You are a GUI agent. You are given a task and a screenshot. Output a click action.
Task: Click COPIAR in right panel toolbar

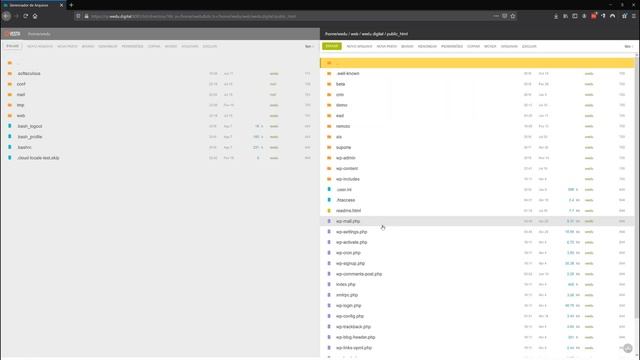coord(473,47)
